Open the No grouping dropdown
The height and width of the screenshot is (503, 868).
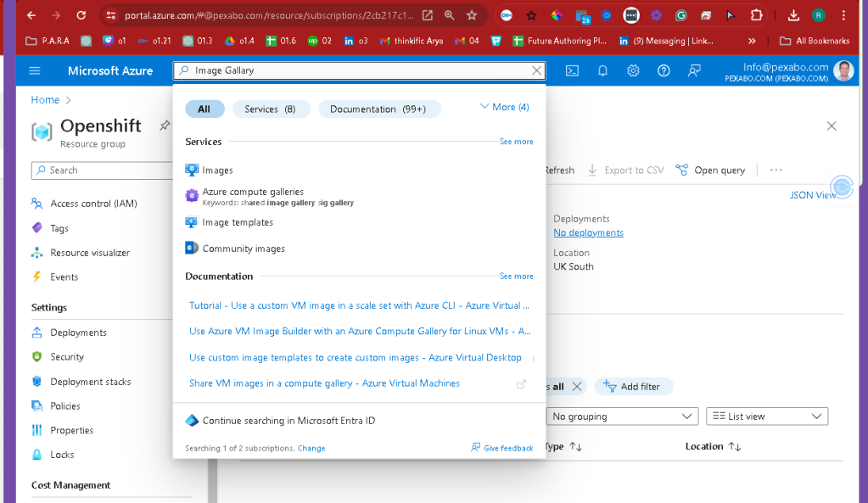622,416
